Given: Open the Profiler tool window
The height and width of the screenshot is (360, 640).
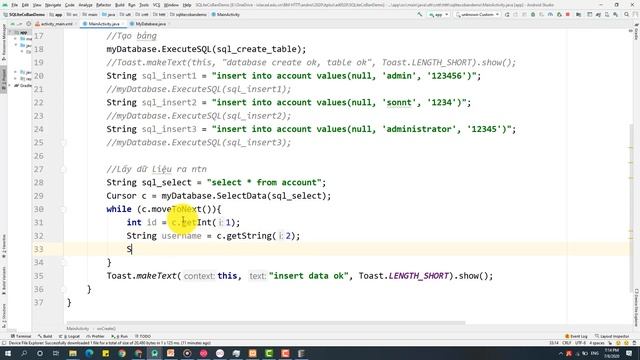Looking at the screenshot, I should tap(96, 336).
